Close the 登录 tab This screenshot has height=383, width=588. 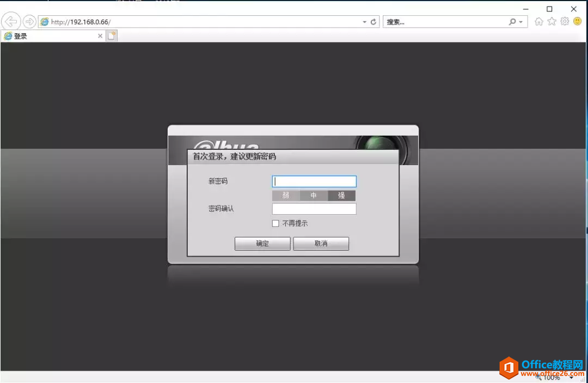pos(100,36)
